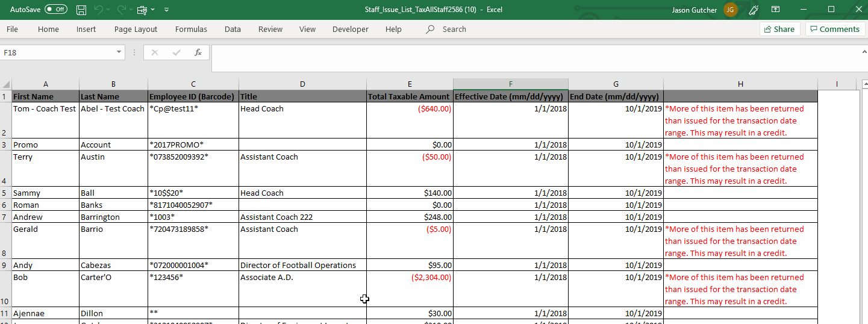Click the Share button
Viewport: 868px width, 324px height.
point(780,29)
